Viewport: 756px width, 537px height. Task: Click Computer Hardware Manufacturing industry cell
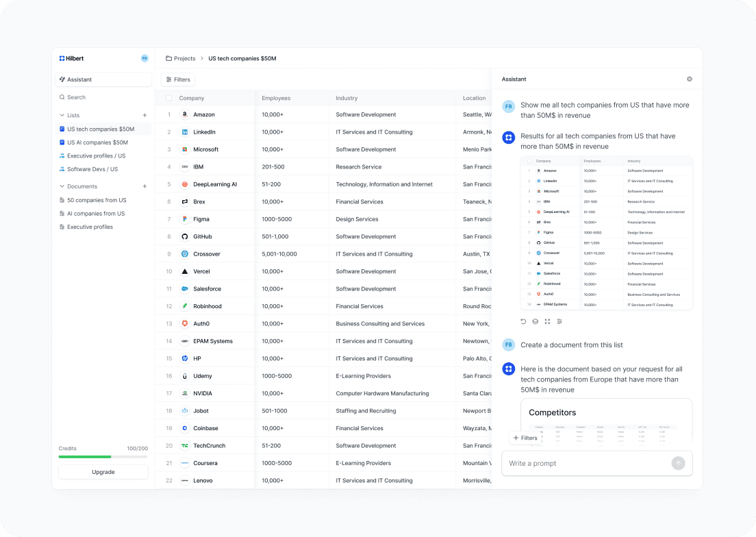(x=382, y=393)
